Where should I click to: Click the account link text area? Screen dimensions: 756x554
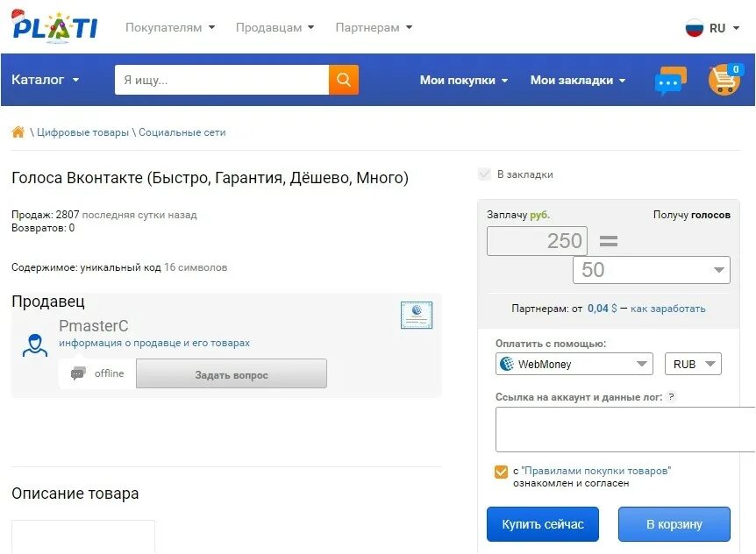click(x=625, y=430)
